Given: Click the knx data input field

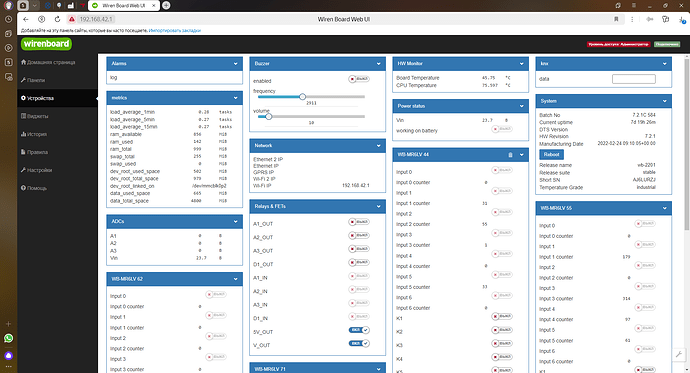Looking at the screenshot, I should pos(634,79).
